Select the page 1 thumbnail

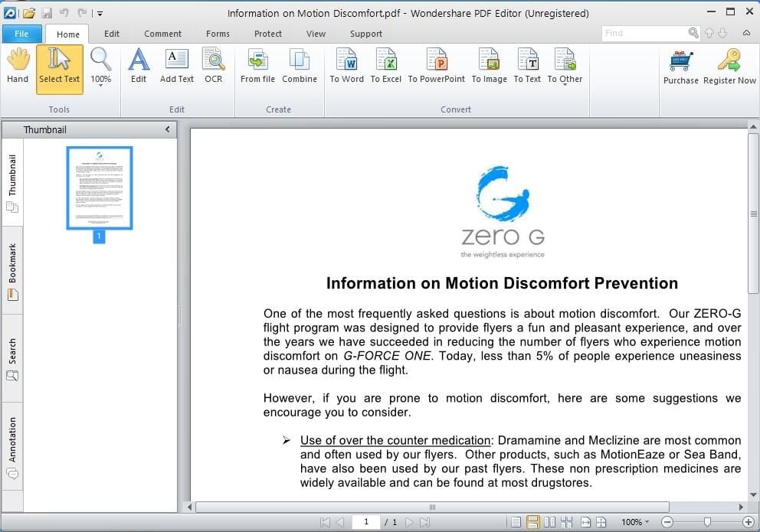coord(100,188)
